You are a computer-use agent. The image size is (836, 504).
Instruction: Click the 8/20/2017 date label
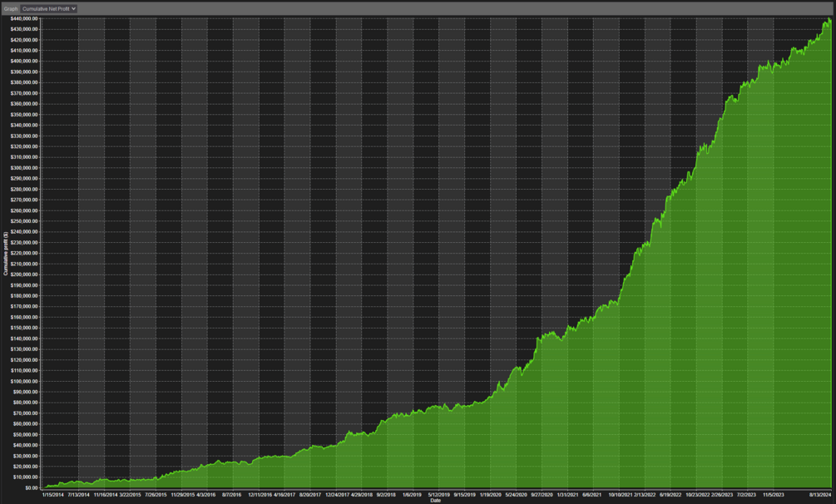pos(310,495)
